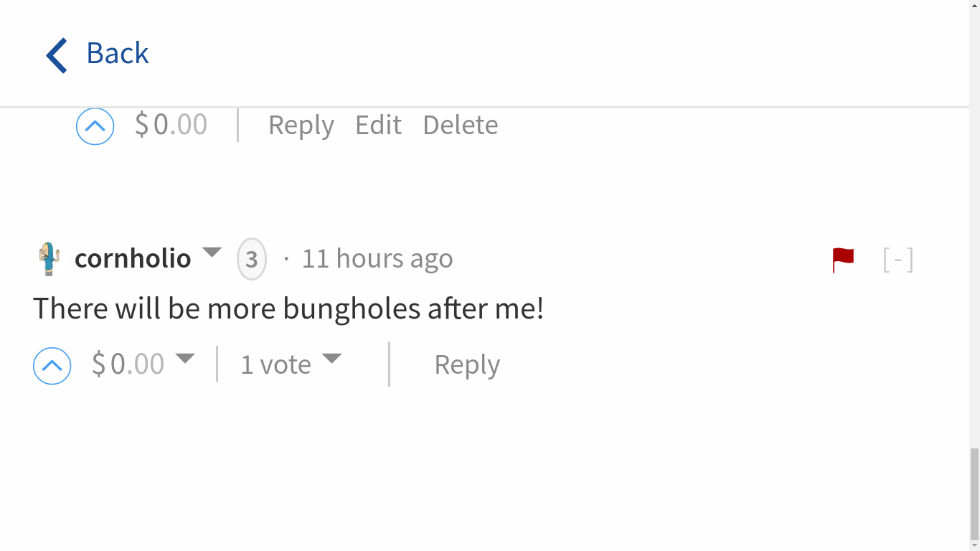Click the back arrow chevron icon

coord(55,54)
